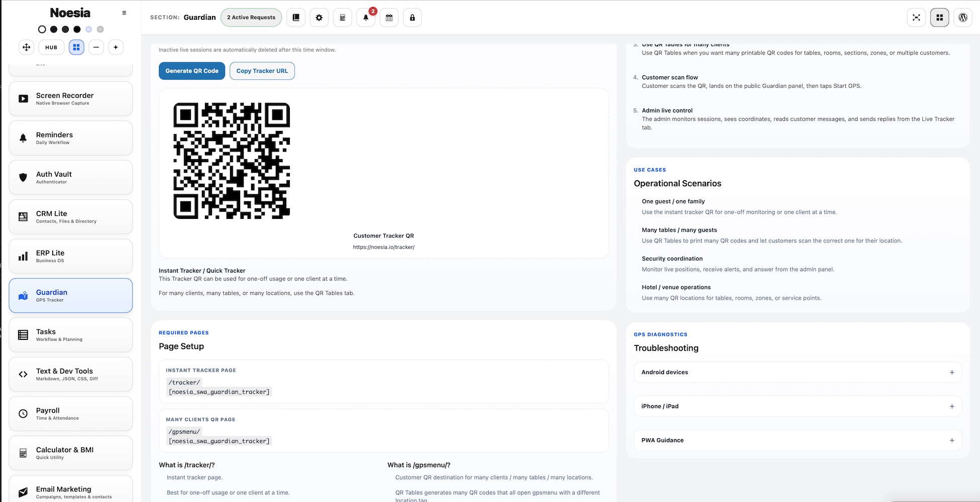This screenshot has width=980, height=502.
Task: Open settings gear in top toolbar
Action: click(x=319, y=18)
